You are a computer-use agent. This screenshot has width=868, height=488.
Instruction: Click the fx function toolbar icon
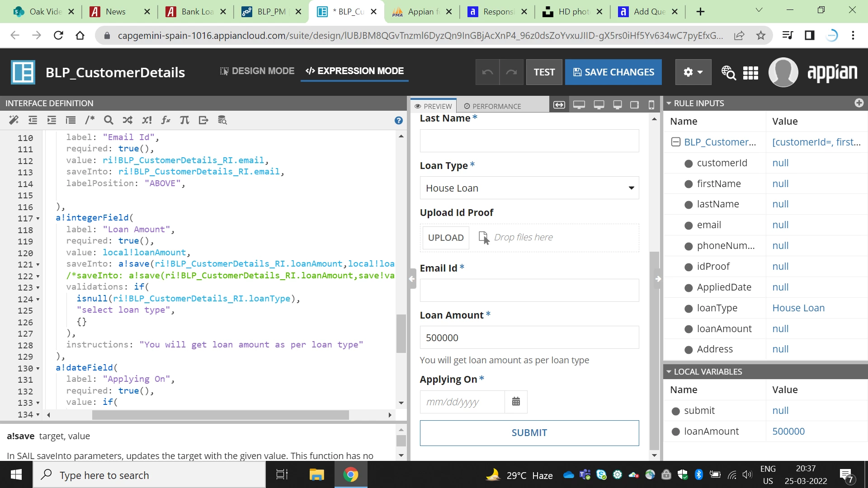[165, 120]
